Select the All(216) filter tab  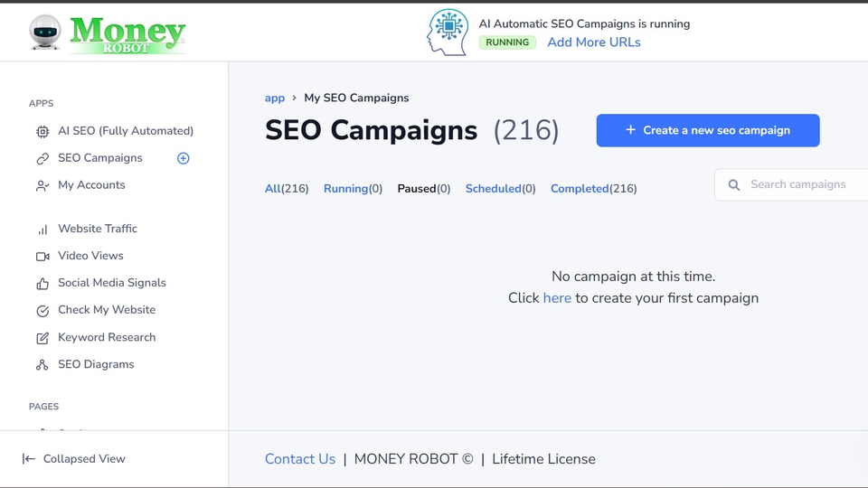tap(287, 189)
